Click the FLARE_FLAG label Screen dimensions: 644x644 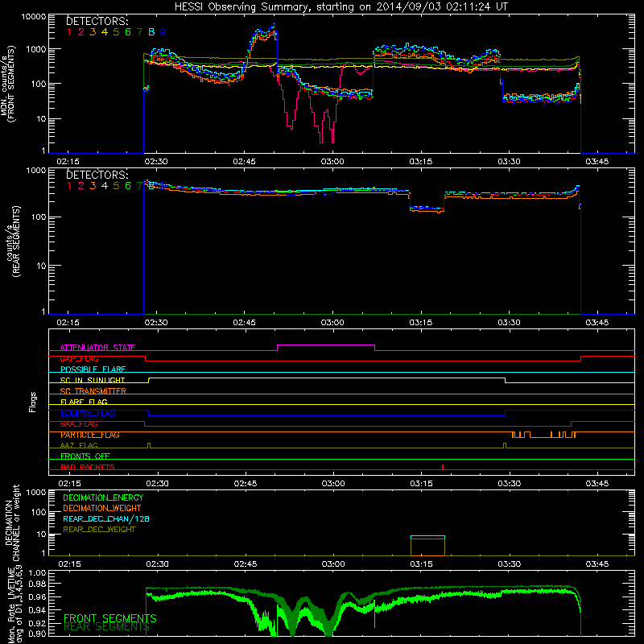84,402
